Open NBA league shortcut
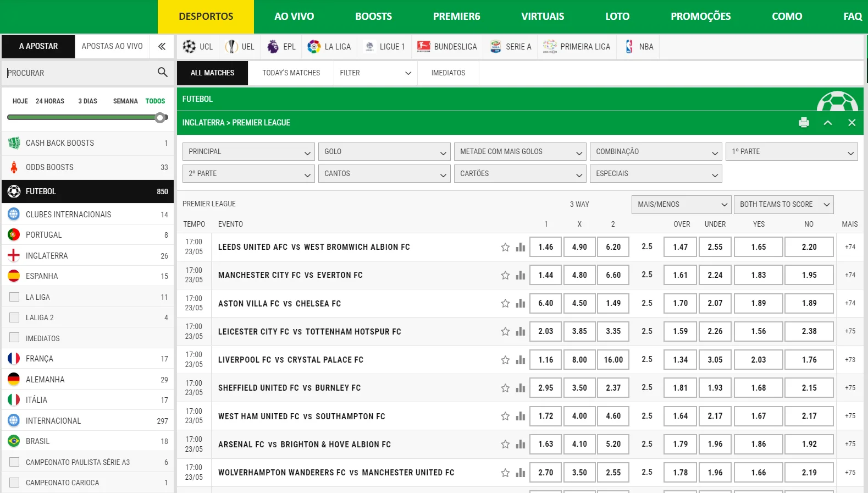This screenshot has width=868, height=493. pos(639,47)
